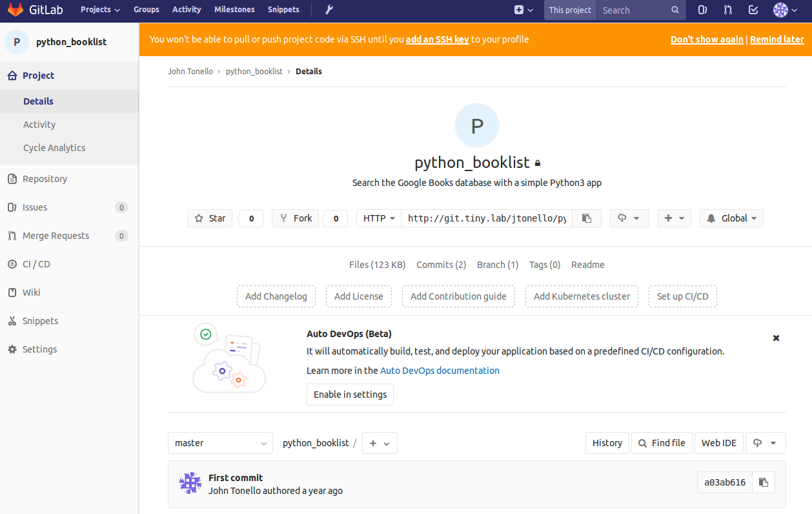This screenshot has height=514, width=812.
Task: Switch to the Commits (2) tab
Action: pyautogui.click(x=441, y=265)
